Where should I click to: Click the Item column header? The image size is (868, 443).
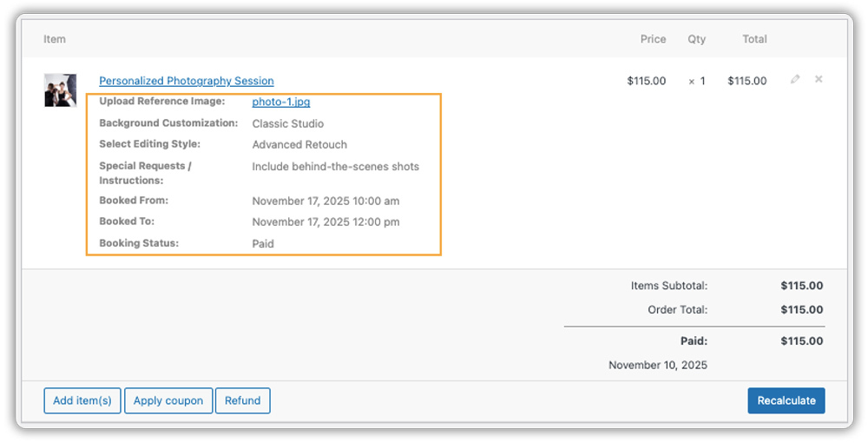click(55, 39)
